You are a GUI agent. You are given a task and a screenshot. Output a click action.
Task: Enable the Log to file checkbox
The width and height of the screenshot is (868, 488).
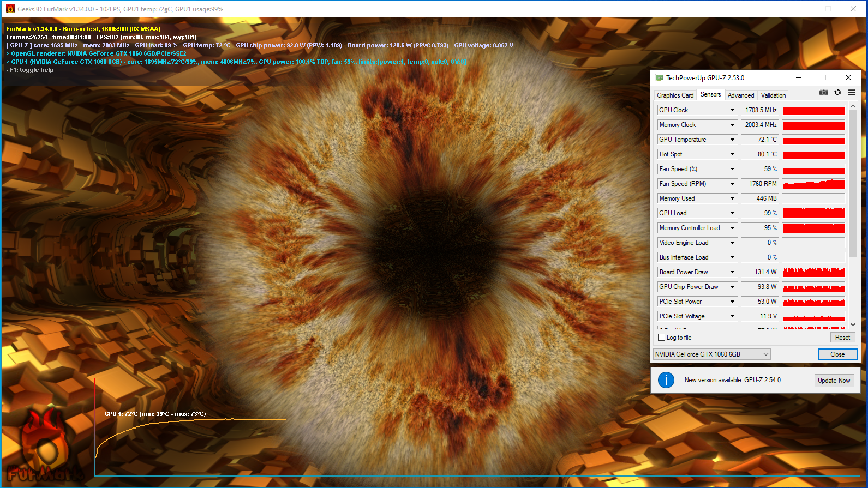(x=661, y=338)
